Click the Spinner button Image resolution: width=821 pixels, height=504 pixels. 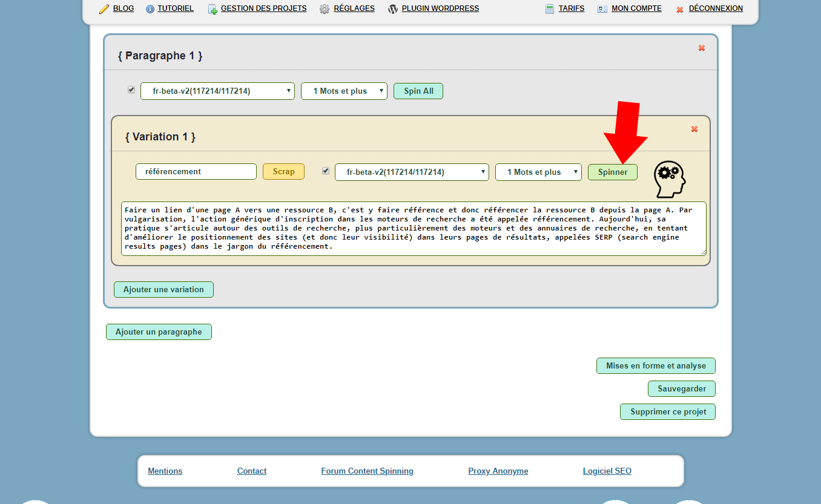point(613,172)
